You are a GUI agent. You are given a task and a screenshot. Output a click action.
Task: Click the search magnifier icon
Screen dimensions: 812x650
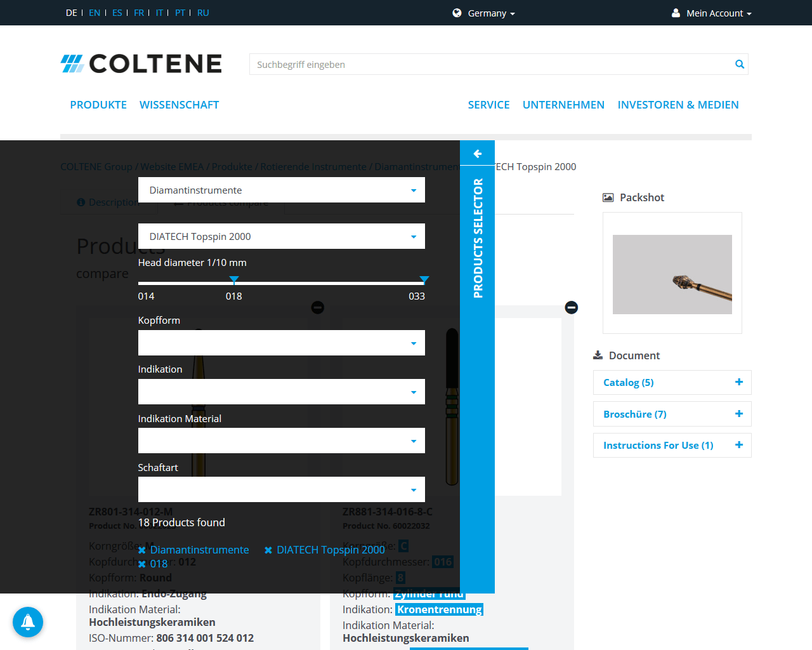click(739, 64)
